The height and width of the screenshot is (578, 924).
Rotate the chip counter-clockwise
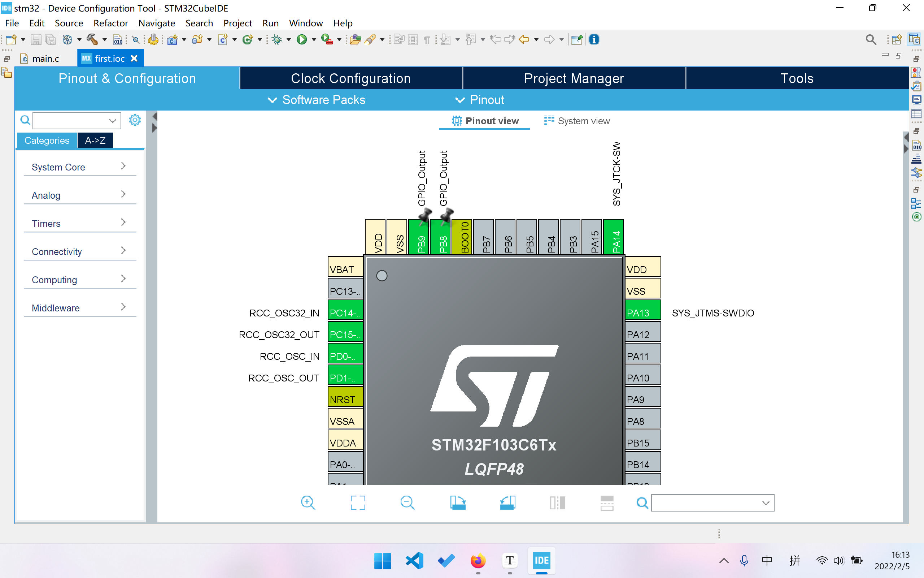tap(507, 503)
